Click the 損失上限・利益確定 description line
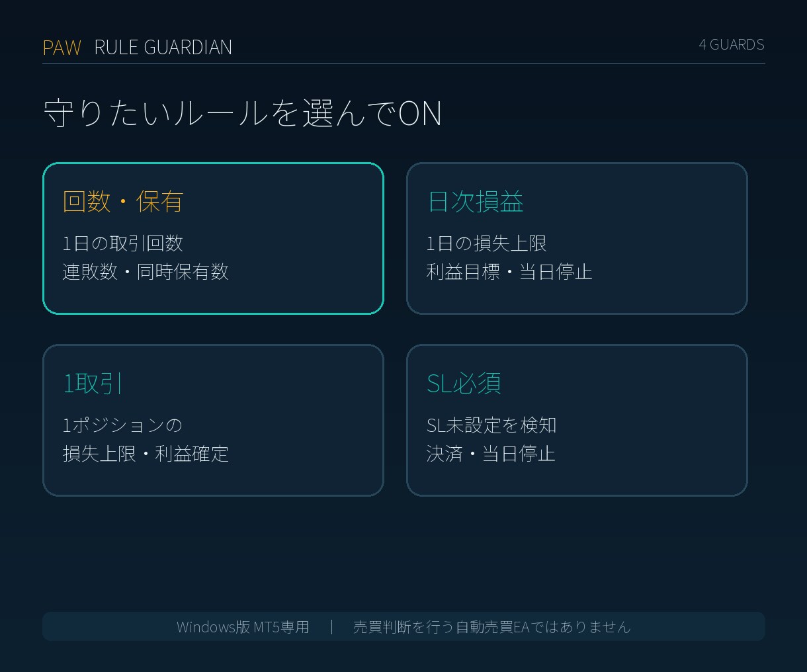This screenshot has height=672, width=807. click(x=146, y=454)
